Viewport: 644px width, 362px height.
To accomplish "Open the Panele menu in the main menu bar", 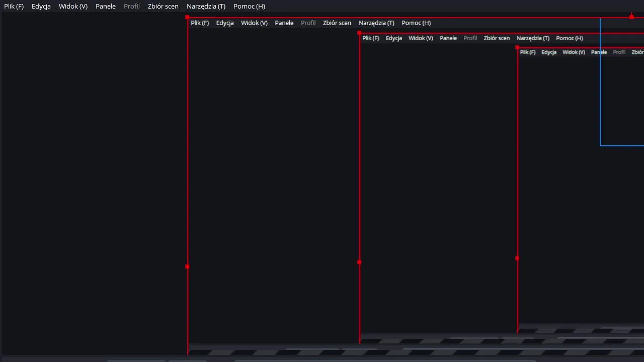I will click(x=106, y=7).
